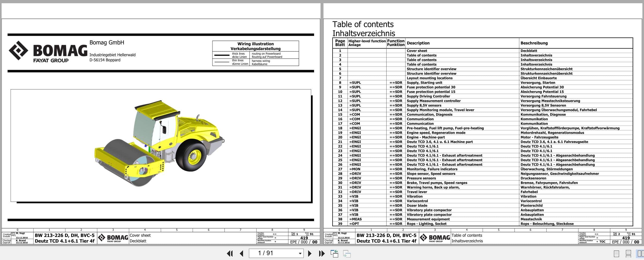644x260 pixels.
Task: Select 'Layout mounting locations' contents entry
Action: [x=429, y=78]
